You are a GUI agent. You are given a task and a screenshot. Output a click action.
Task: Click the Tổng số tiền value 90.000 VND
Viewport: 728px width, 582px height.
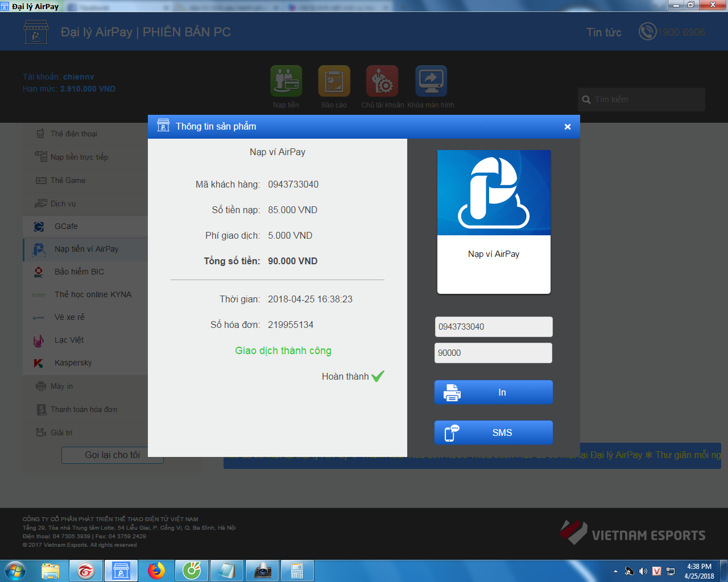tap(293, 261)
